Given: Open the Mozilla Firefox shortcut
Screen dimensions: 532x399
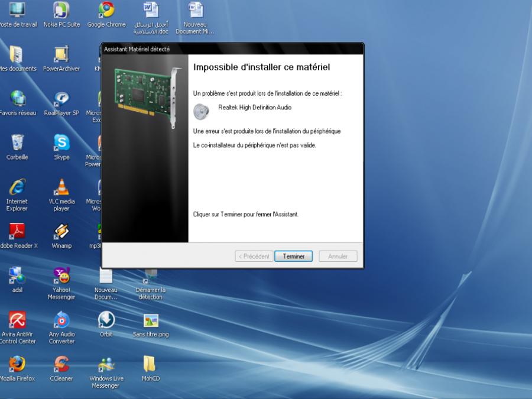Looking at the screenshot, I should 17,364.
